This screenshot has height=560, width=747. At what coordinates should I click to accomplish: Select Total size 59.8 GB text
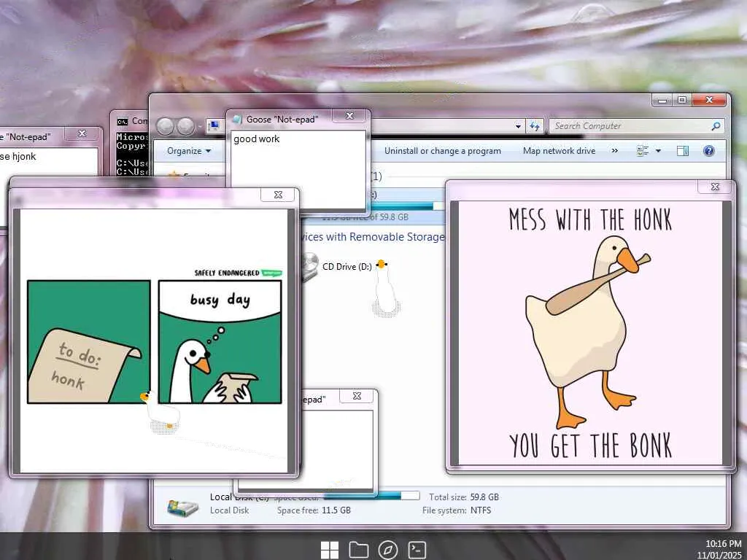(463, 497)
